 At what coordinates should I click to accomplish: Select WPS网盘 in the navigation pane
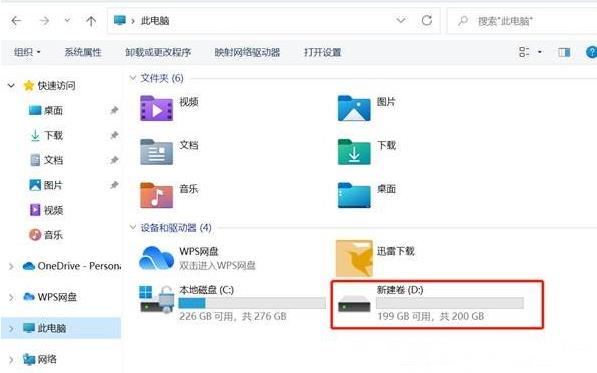pos(57,297)
